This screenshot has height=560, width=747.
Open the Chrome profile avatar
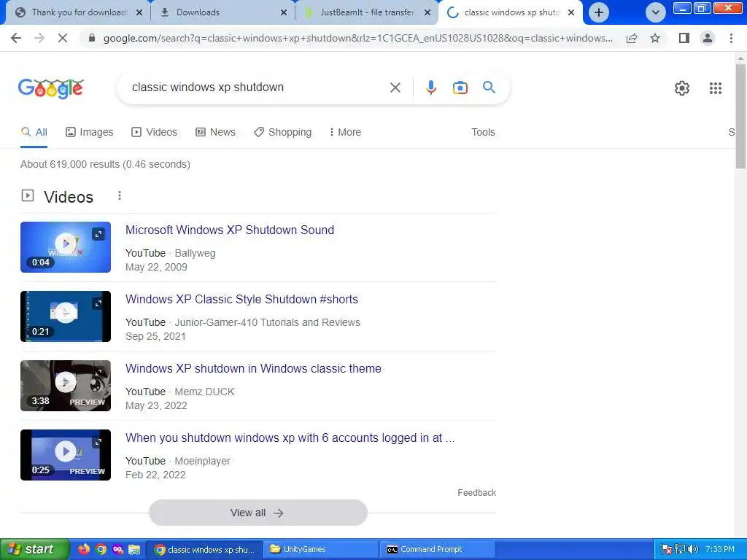[x=708, y=38]
